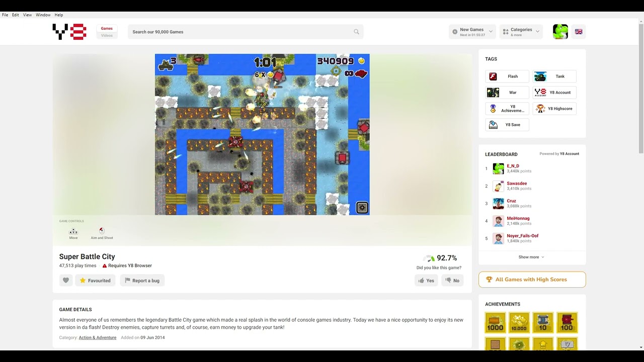Click the Y8 Account tag icon
The width and height of the screenshot is (644, 362).
(x=540, y=93)
